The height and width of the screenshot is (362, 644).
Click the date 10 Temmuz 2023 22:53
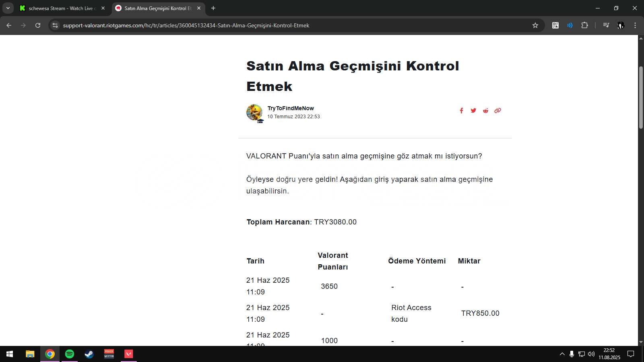pyautogui.click(x=293, y=117)
